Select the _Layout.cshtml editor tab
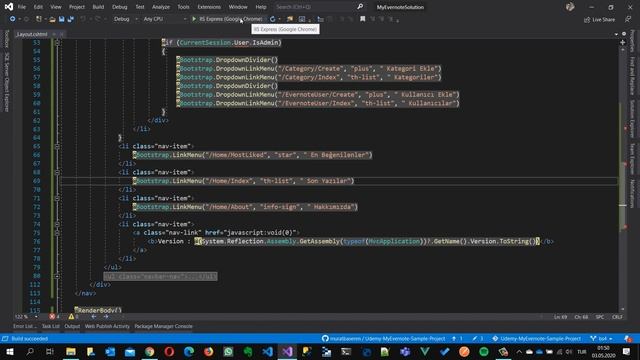This screenshot has width=640, height=360. tap(31, 34)
